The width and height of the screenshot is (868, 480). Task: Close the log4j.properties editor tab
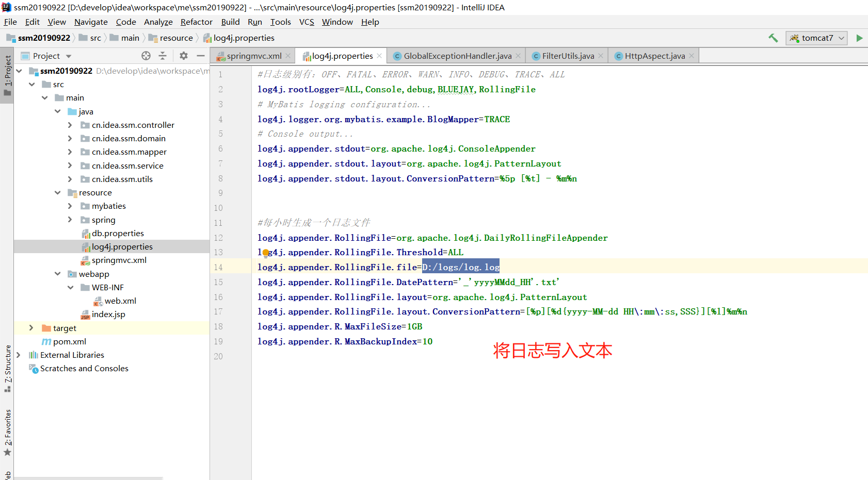[x=379, y=56]
